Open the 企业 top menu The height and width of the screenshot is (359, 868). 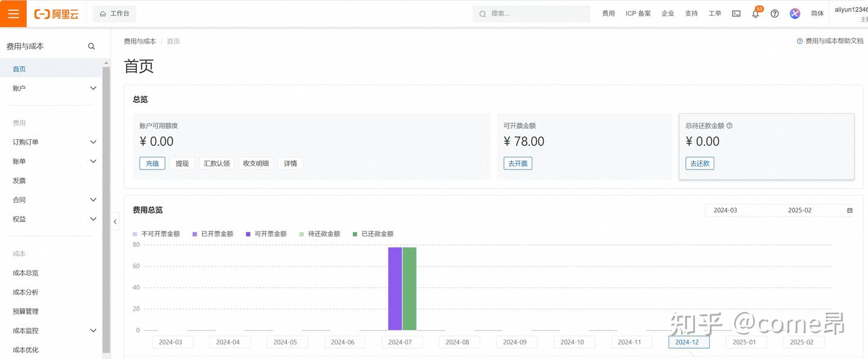pyautogui.click(x=668, y=14)
